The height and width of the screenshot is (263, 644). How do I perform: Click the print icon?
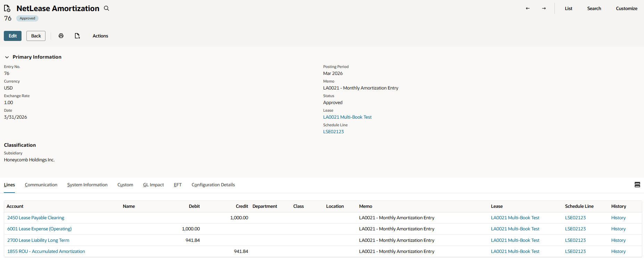tap(61, 36)
